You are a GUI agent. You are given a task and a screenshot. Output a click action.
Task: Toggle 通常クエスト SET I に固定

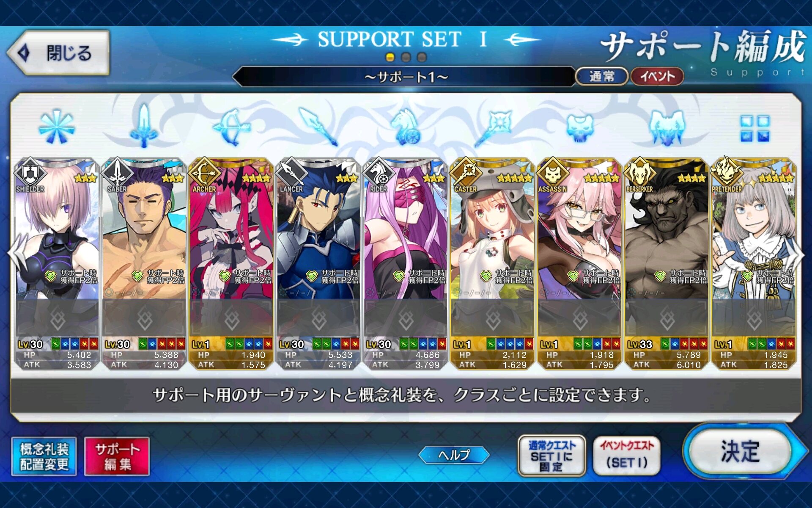coord(551,456)
